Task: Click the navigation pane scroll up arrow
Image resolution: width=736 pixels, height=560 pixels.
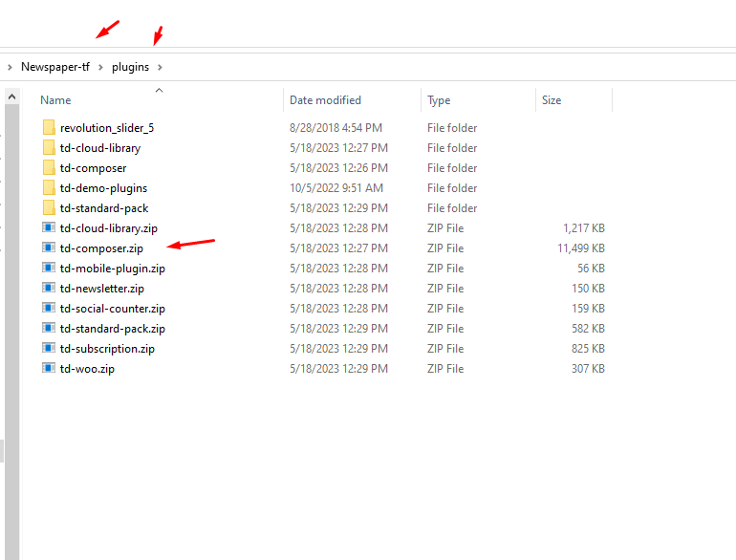Action: point(12,97)
